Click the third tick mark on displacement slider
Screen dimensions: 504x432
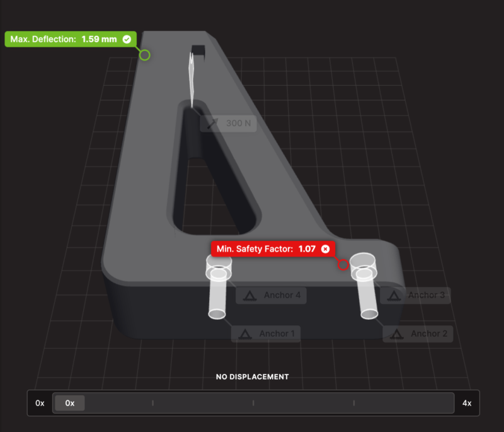coord(354,403)
